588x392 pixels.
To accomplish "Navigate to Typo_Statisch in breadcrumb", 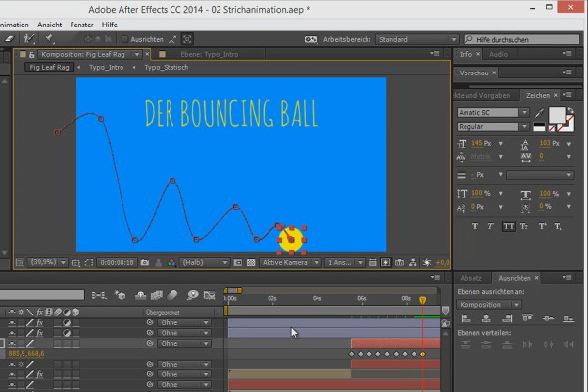I will point(167,68).
